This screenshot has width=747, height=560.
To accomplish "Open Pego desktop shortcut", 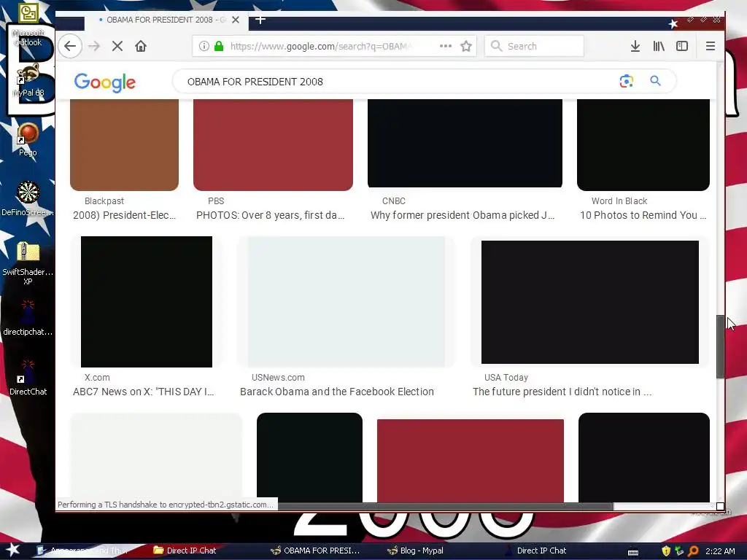I will pyautogui.click(x=28, y=139).
